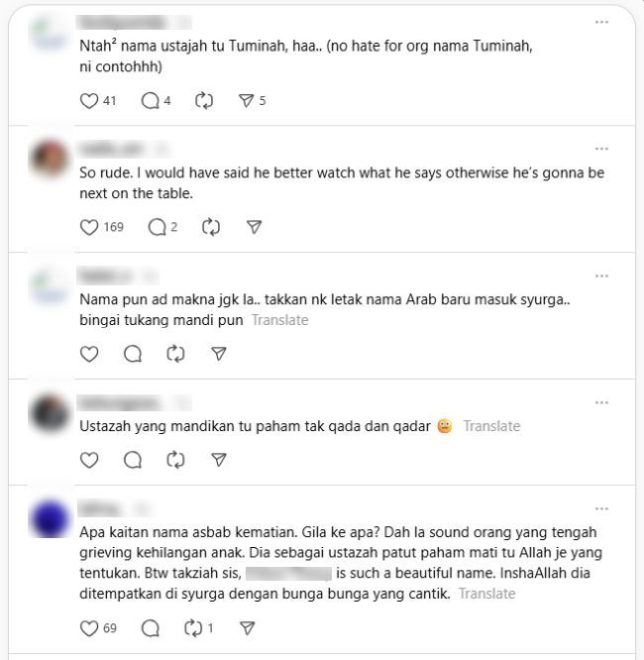
Task: Like the Tuminah comment with 41 likes
Action: (89, 101)
